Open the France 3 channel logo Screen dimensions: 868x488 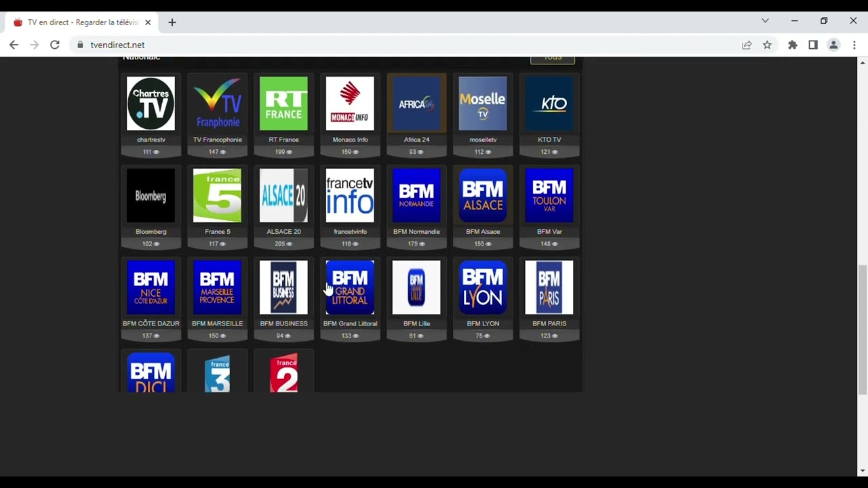[217, 372]
